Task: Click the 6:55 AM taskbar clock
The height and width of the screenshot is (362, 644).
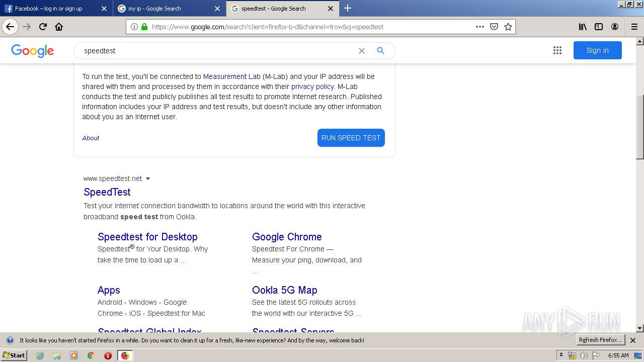Action: tap(618, 355)
